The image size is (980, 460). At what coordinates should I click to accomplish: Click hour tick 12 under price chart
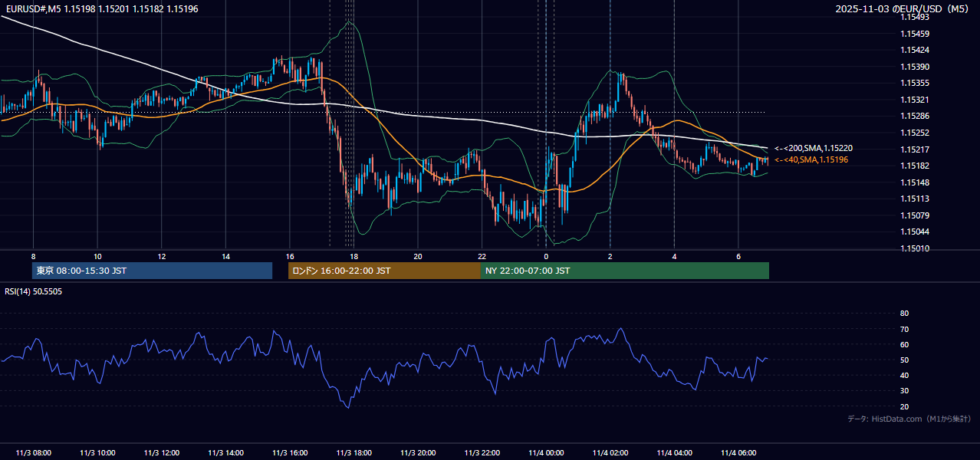tap(161, 256)
